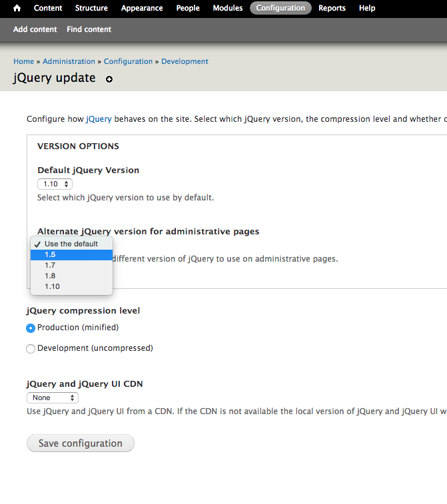The height and width of the screenshot is (504, 447).
Task: Open the Default jQuery Version dropdown
Action: click(55, 184)
